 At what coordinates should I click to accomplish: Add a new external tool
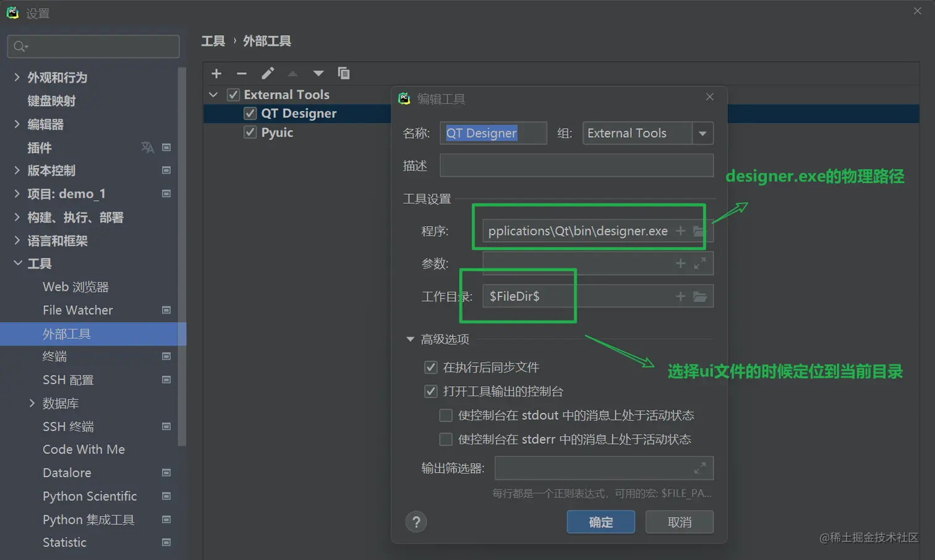click(216, 74)
